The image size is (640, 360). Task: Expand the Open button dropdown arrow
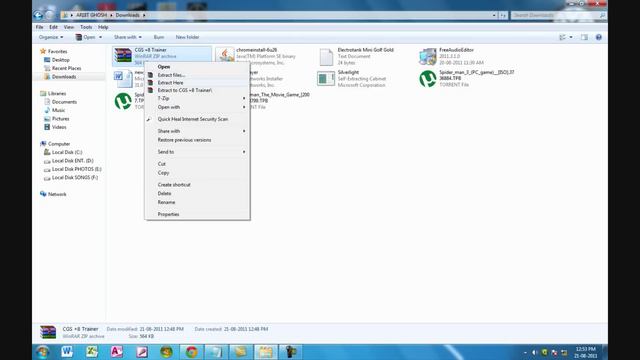[100, 37]
